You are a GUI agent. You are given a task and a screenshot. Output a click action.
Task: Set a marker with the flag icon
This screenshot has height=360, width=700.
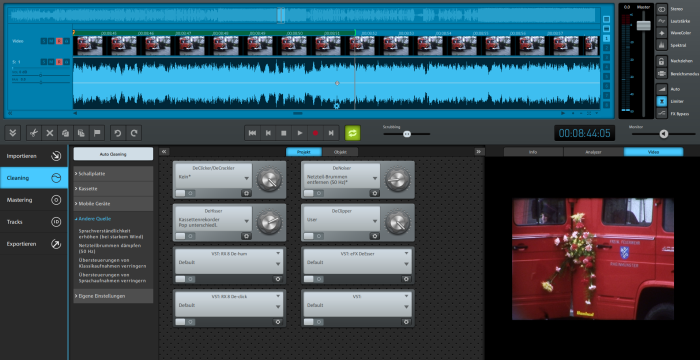click(x=96, y=133)
